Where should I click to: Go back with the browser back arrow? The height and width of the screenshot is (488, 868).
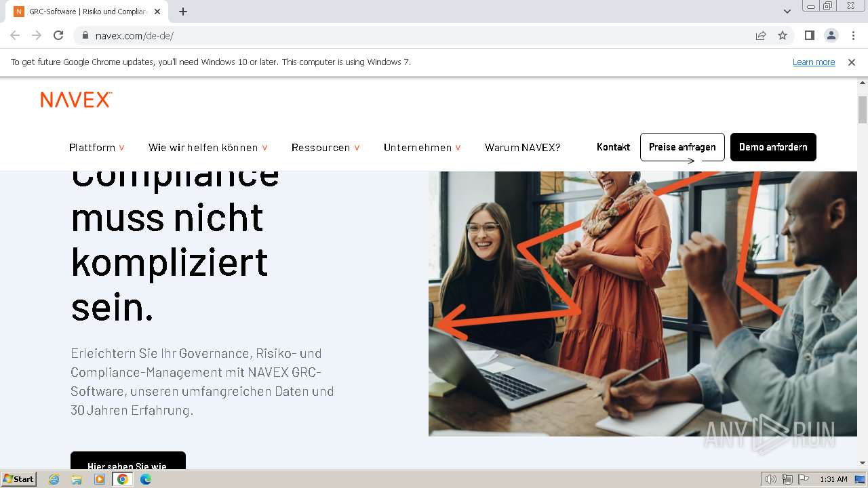click(15, 35)
